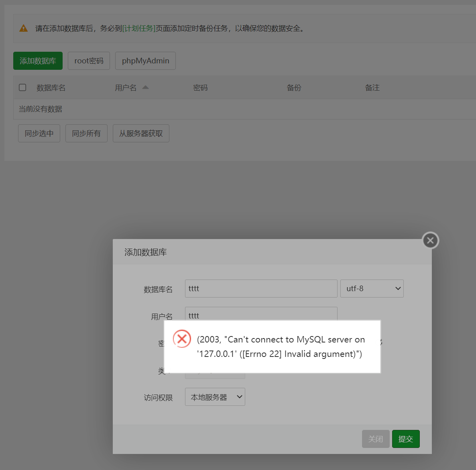Open the utf-8 charset dropdown

click(x=372, y=289)
